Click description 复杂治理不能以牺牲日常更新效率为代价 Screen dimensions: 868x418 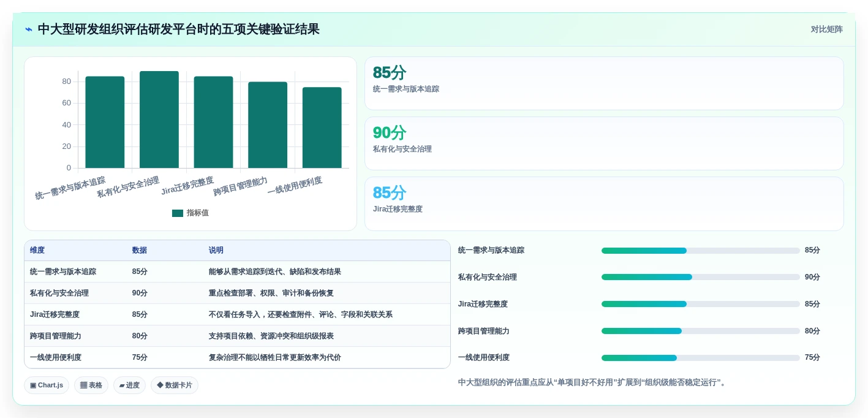click(x=275, y=358)
